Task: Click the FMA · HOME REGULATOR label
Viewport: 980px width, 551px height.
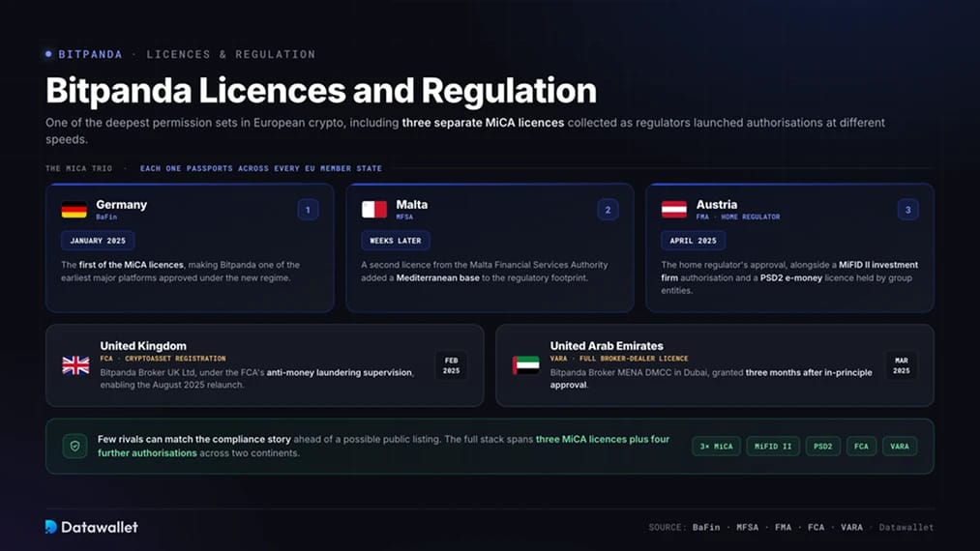Action: click(x=738, y=217)
